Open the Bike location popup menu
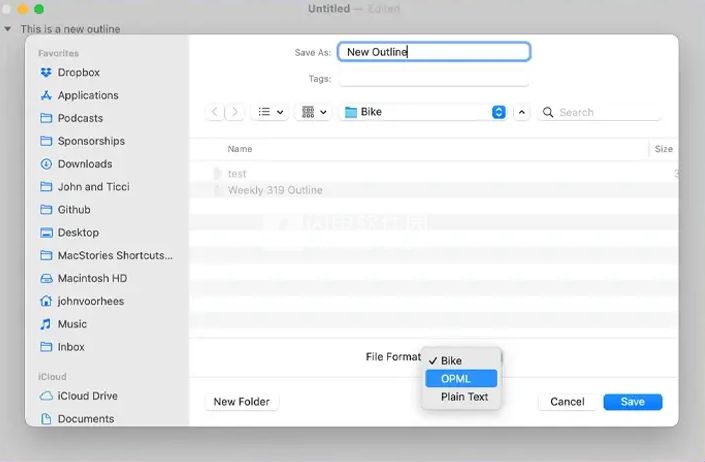This screenshot has height=462, width=705. [423, 112]
